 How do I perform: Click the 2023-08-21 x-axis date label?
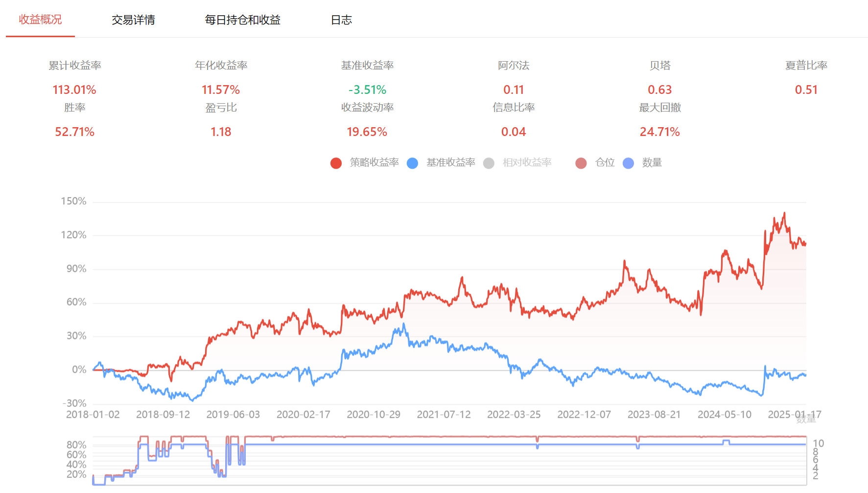654,415
